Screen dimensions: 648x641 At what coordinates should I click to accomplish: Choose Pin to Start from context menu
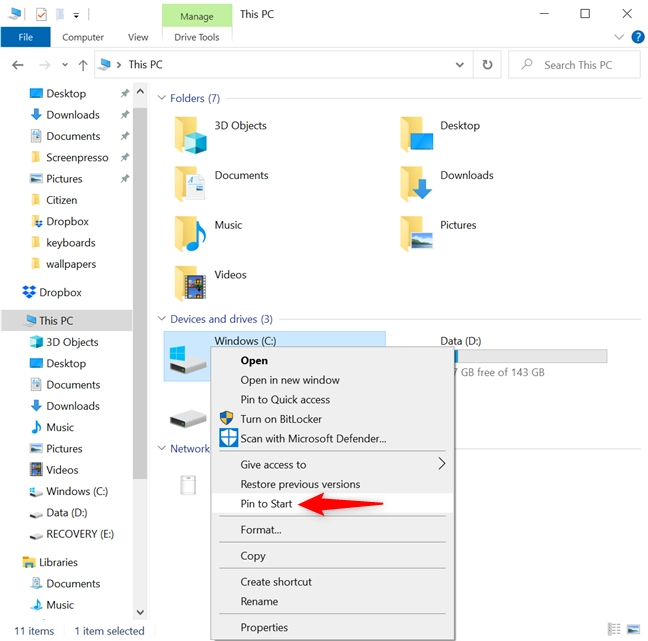(x=332, y=503)
